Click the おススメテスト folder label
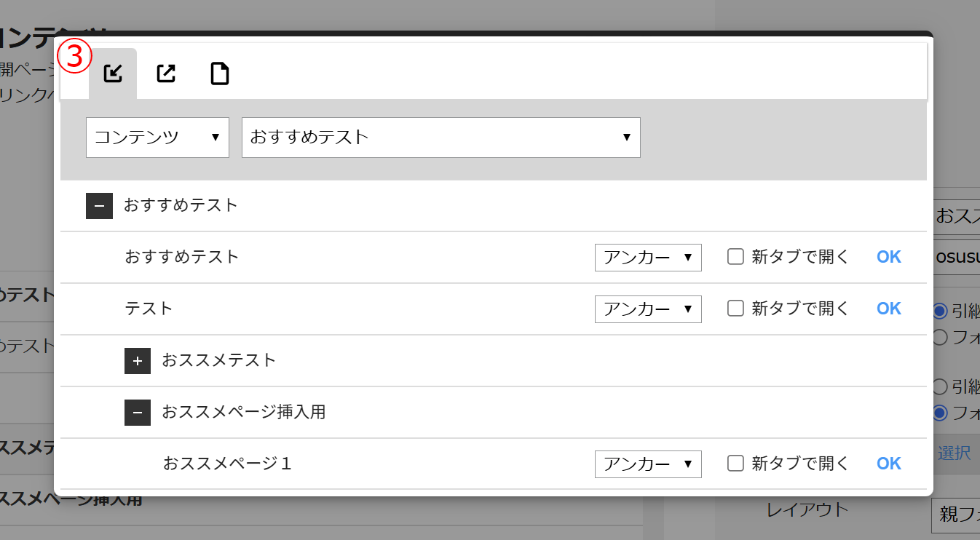The height and width of the screenshot is (540, 980). coord(219,360)
